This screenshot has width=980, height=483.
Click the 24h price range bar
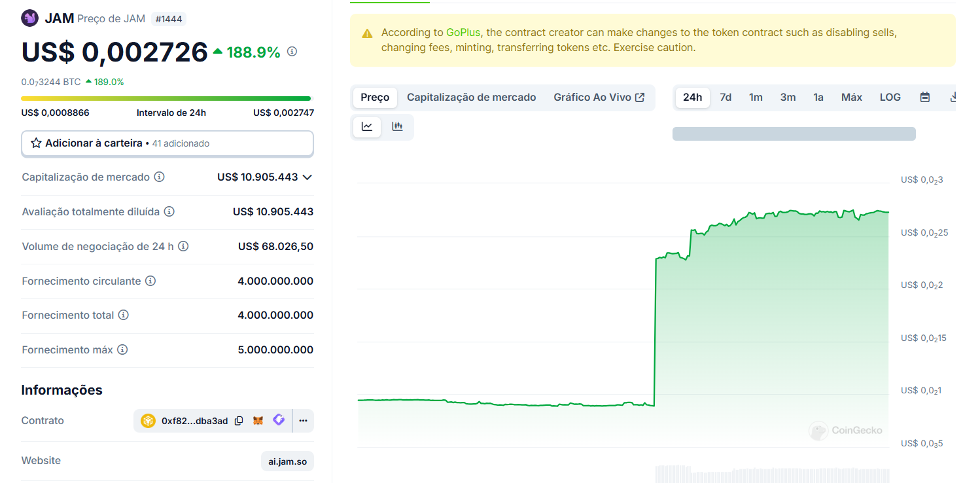tap(166, 99)
